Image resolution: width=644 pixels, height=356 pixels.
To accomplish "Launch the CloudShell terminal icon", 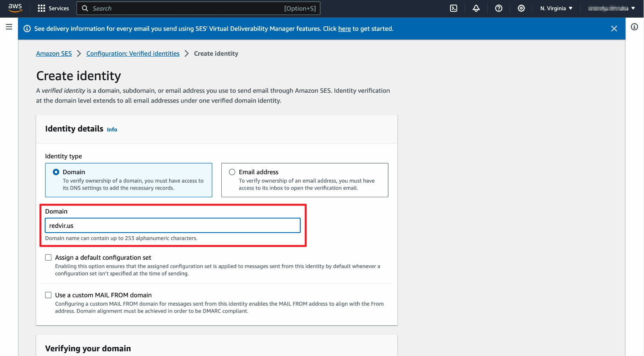I will (x=453, y=8).
